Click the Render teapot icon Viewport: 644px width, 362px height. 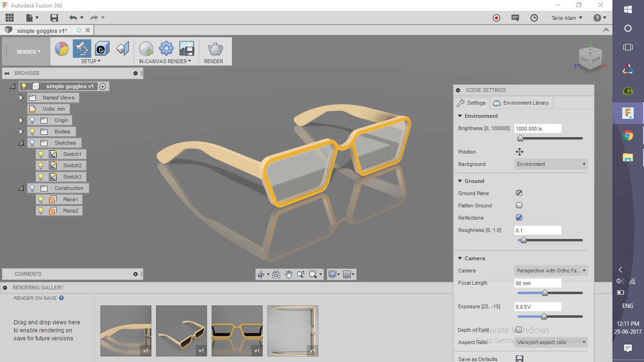215,49
